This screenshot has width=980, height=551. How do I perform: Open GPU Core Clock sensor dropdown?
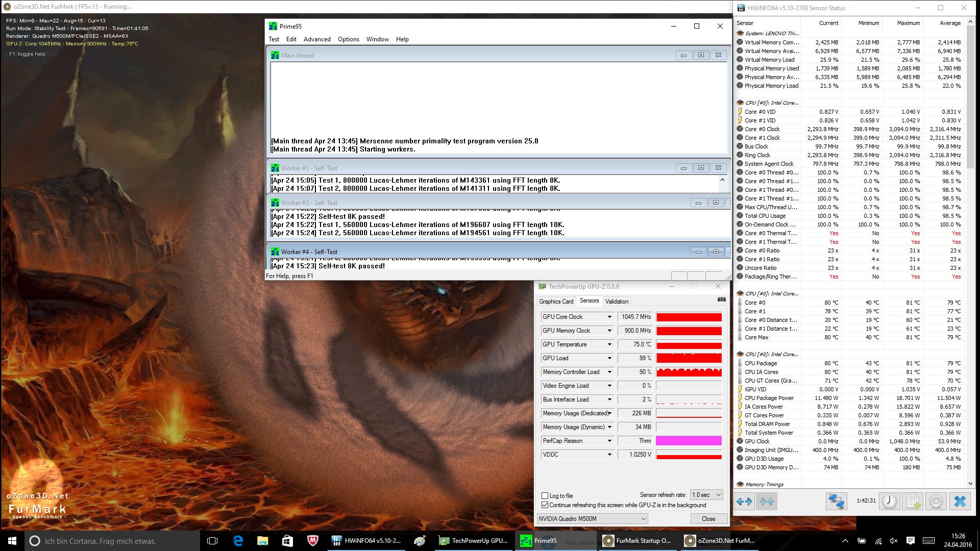[x=609, y=317]
